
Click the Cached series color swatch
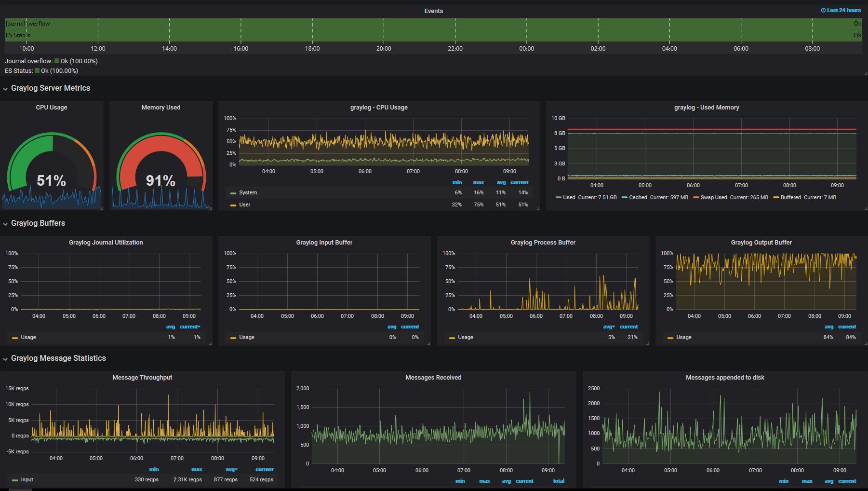click(625, 198)
